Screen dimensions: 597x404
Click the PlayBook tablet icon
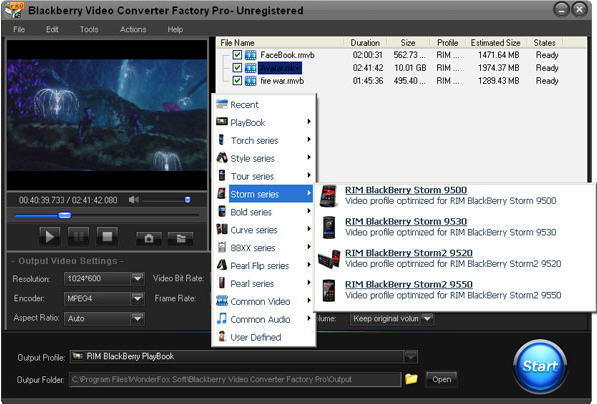point(222,122)
